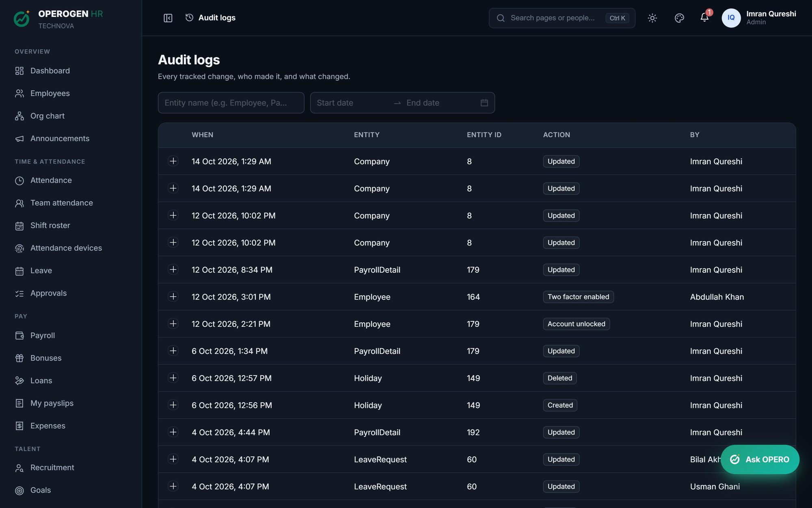Click the Payroll wallet icon
Viewport: 812px width, 508px height.
click(x=19, y=336)
